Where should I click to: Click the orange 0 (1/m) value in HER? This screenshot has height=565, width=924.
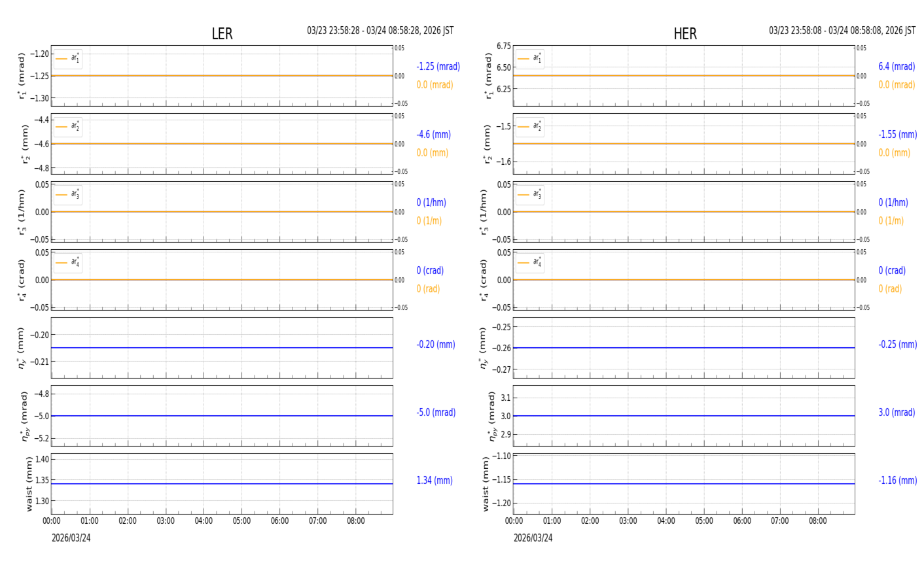pyautogui.click(x=891, y=221)
